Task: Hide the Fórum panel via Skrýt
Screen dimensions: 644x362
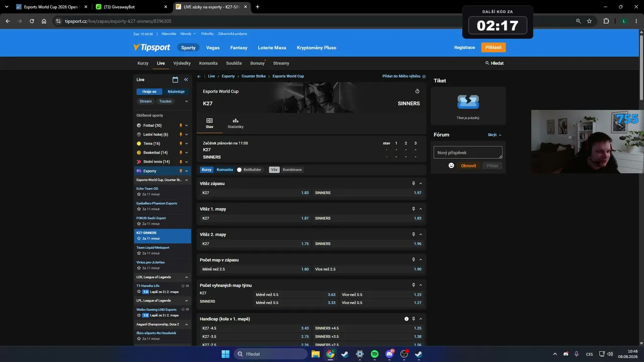Action: 495,135
